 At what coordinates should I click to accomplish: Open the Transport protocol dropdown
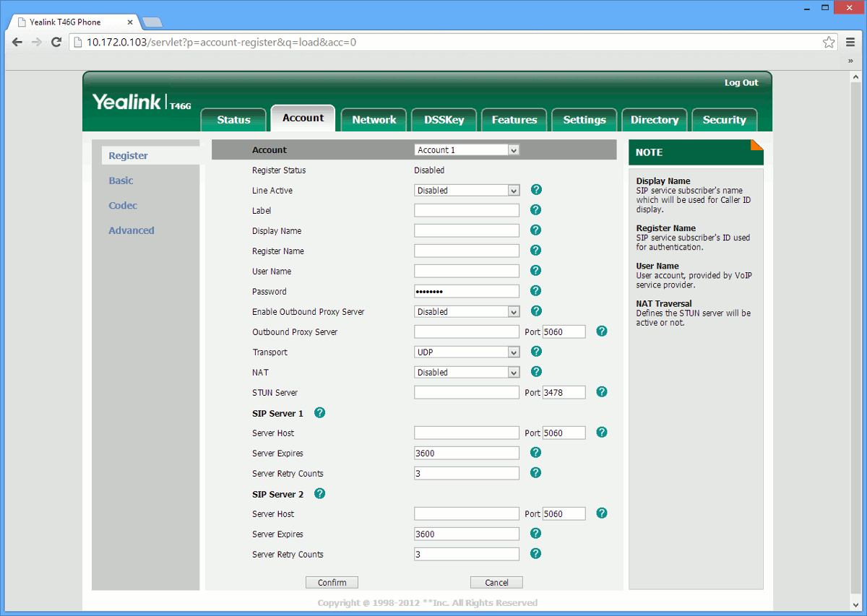[467, 352]
